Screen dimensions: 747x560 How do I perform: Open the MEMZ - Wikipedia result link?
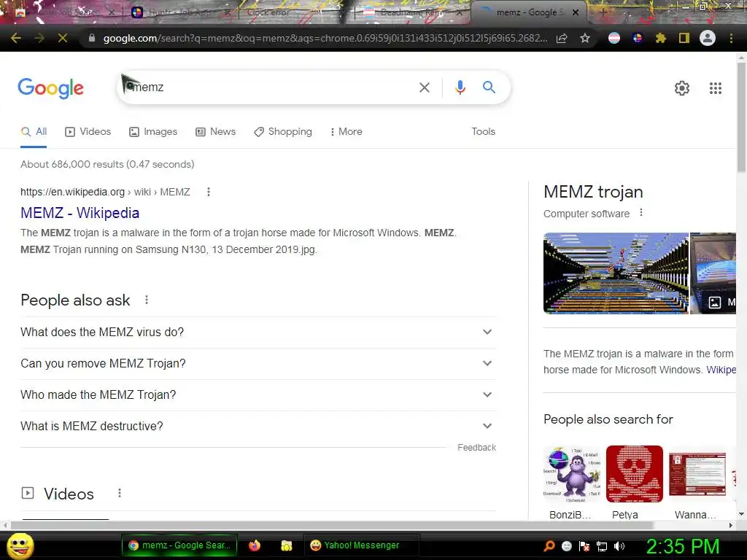click(80, 212)
